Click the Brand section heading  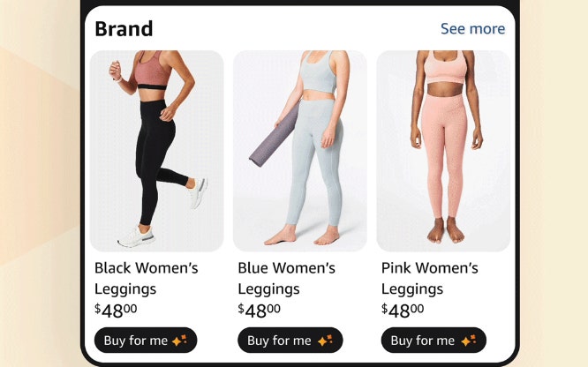(x=124, y=29)
